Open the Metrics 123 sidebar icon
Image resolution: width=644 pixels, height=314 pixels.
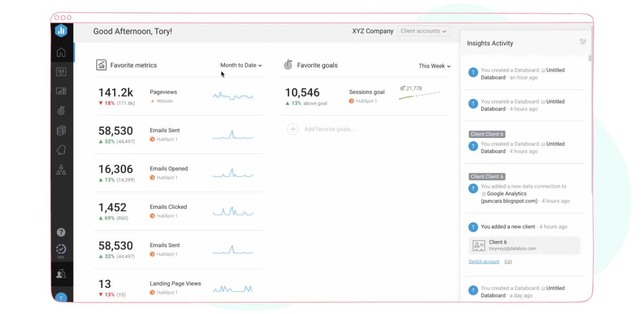tap(61, 72)
